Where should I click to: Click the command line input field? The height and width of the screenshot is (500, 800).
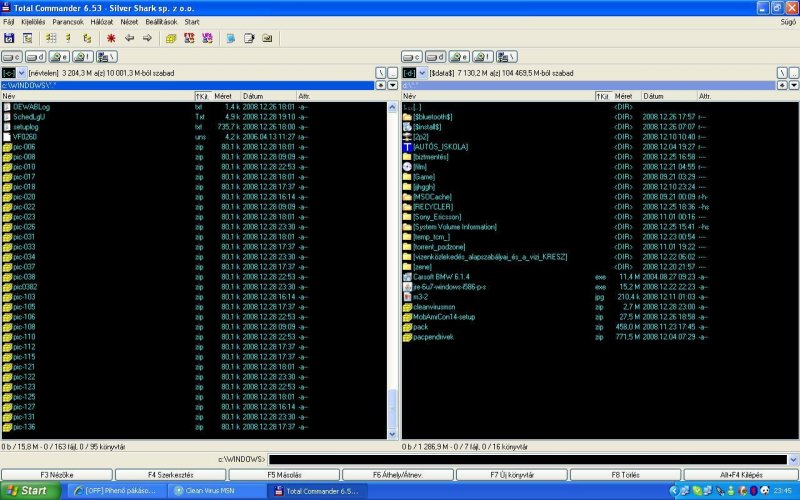coord(528,460)
